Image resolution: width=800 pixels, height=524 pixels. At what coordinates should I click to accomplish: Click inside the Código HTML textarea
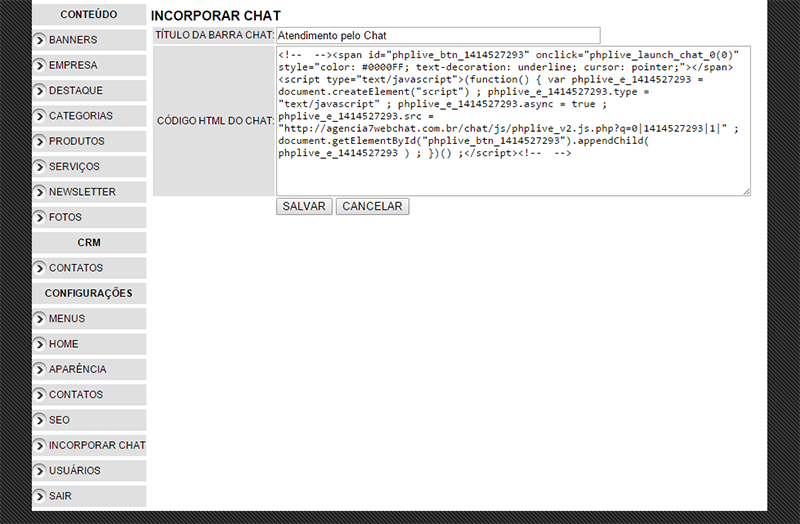tap(513, 121)
